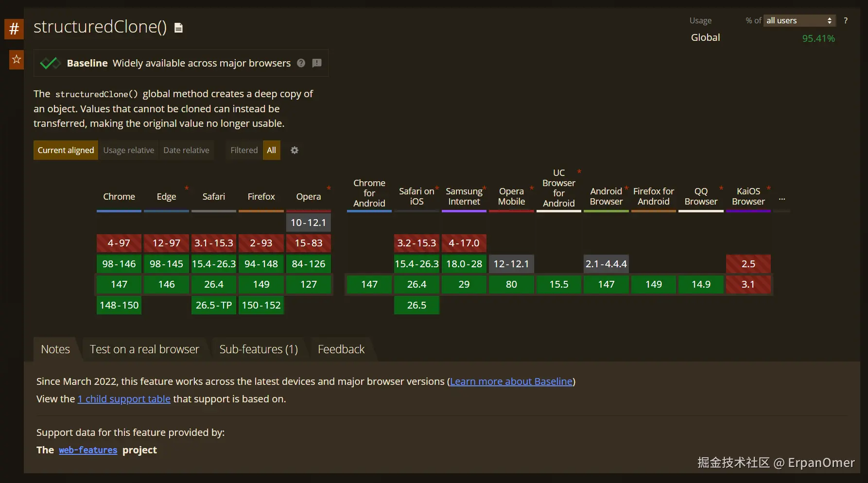Follow the Learn more about Baseline link
The height and width of the screenshot is (483, 868).
coord(511,381)
